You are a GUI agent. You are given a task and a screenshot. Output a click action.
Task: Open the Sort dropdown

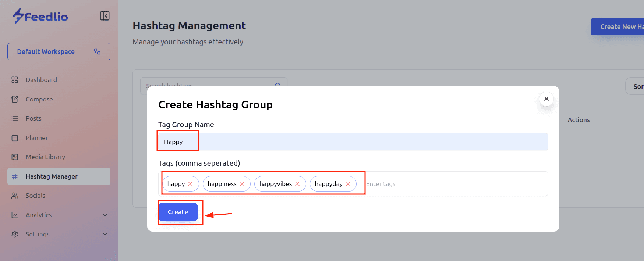click(636, 87)
